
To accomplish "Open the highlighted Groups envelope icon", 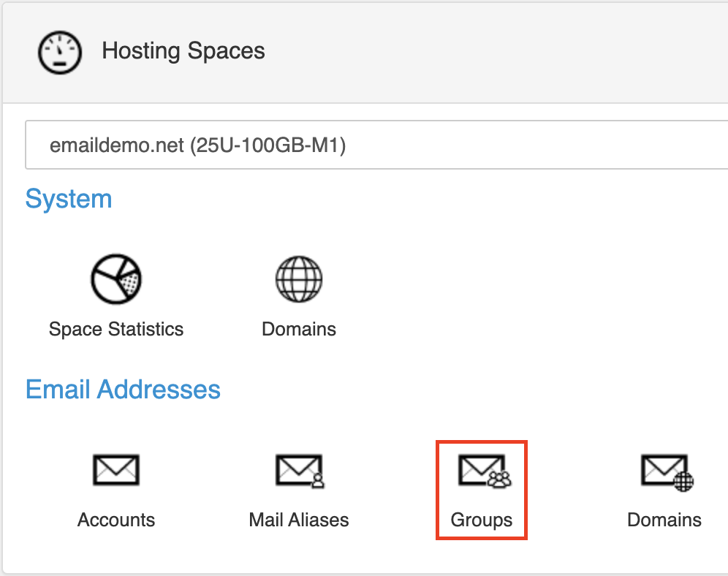I will [485, 471].
